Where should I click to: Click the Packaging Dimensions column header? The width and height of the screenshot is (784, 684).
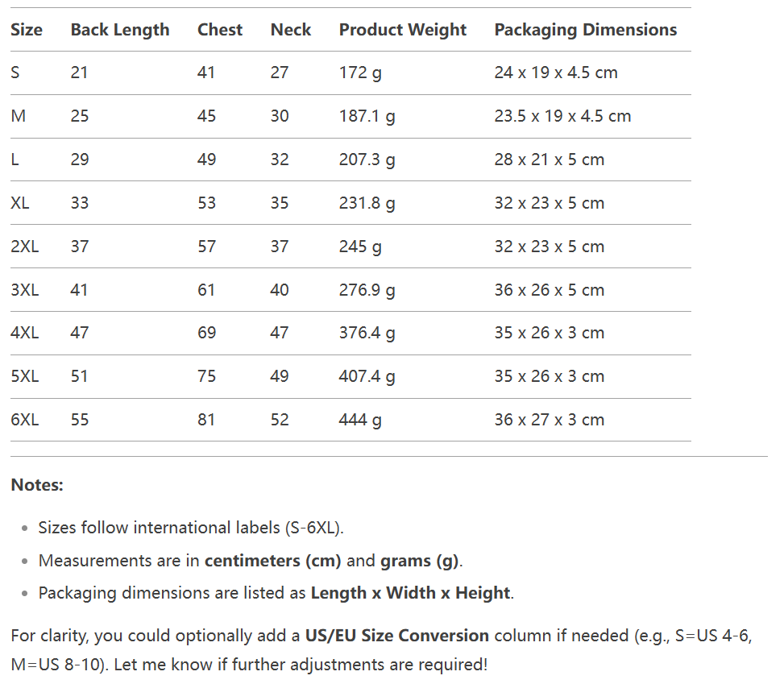[585, 30]
